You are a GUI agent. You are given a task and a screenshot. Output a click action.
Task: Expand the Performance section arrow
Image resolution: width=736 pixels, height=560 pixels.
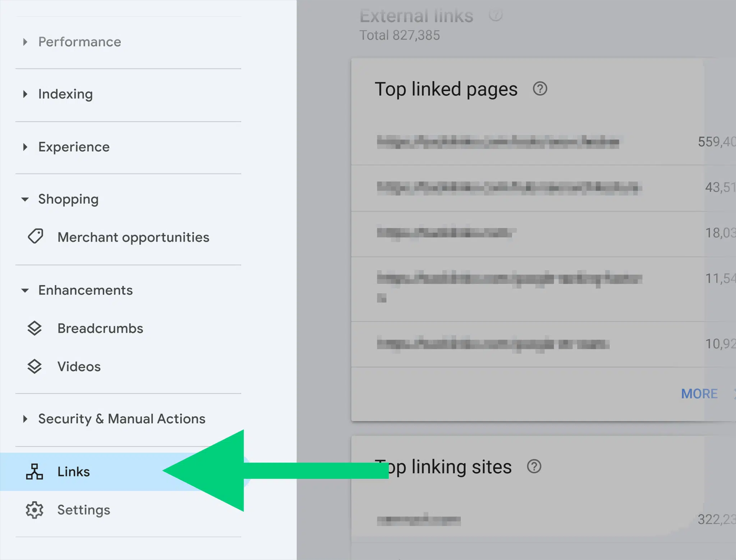point(25,42)
